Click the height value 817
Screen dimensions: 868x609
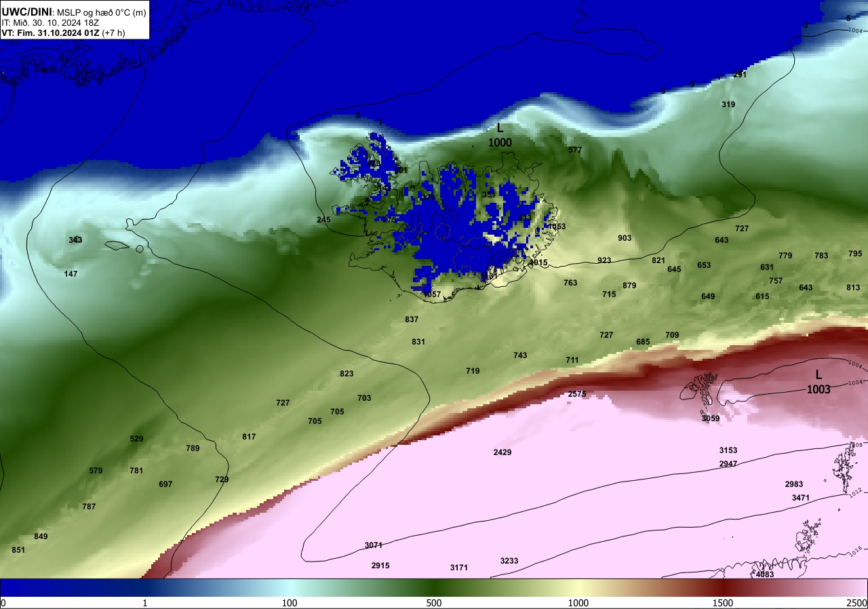(x=249, y=437)
